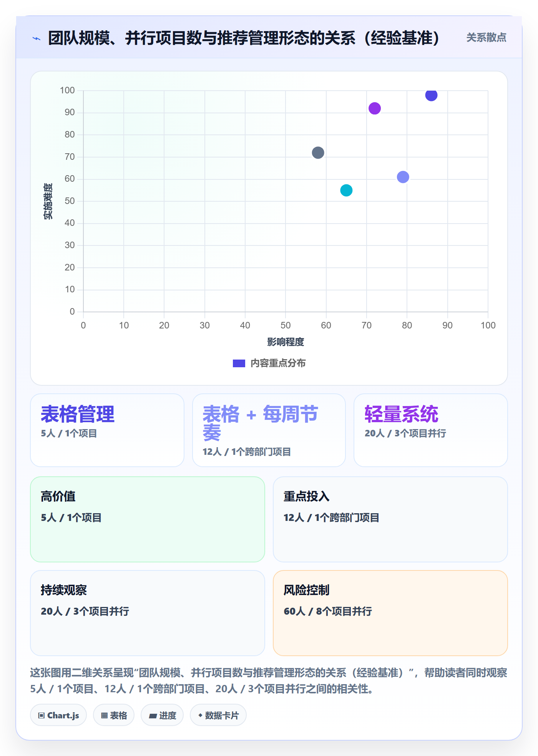Viewport: 538px width, 756px height.
Task: Click the description paragraph starting 这张图用二维关系
Action: click(269, 681)
